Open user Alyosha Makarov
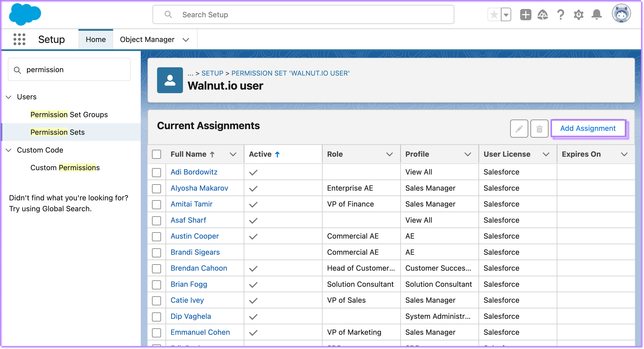 199,188
